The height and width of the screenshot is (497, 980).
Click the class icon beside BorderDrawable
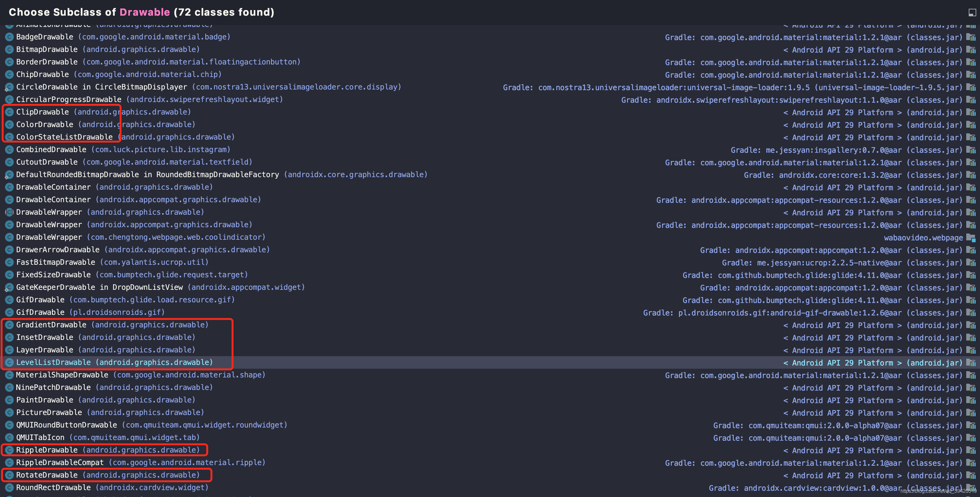coord(9,62)
